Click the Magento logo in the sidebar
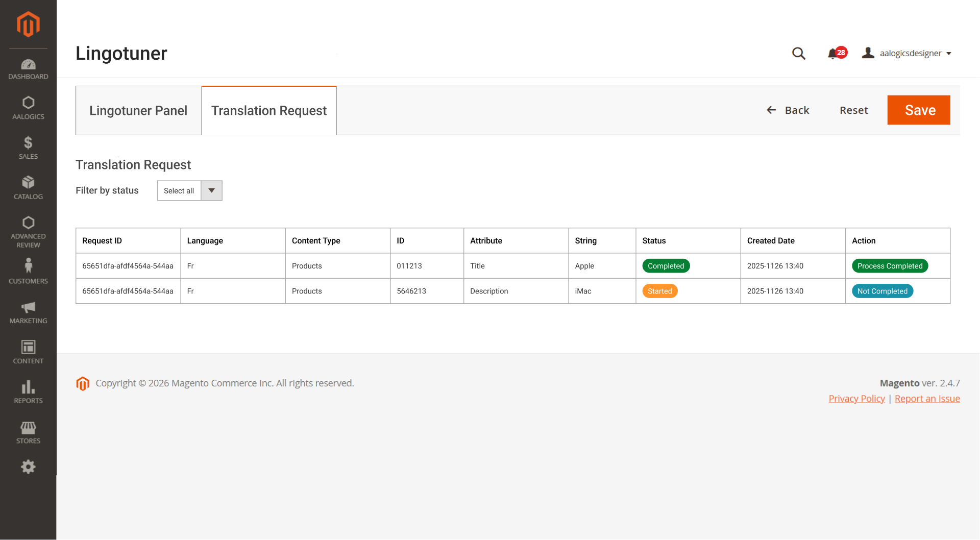The width and height of the screenshot is (980, 540). [x=28, y=24]
